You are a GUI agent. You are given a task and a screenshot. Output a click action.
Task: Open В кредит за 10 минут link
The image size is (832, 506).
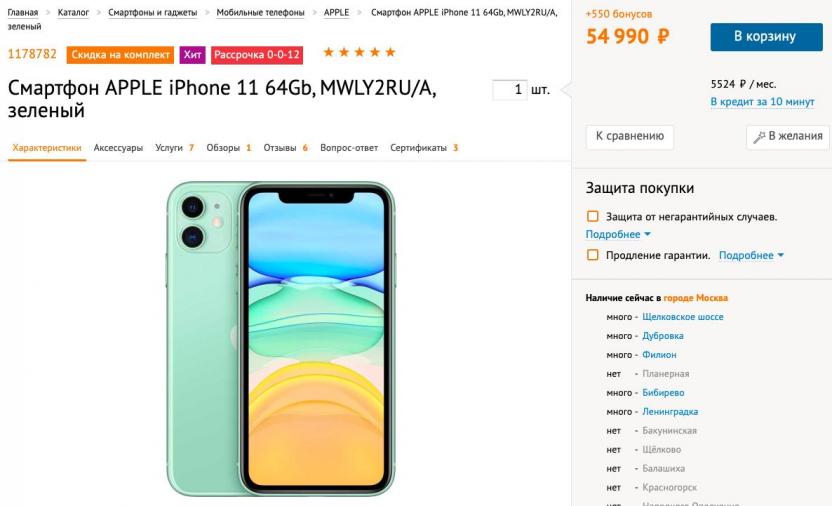click(x=762, y=101)
